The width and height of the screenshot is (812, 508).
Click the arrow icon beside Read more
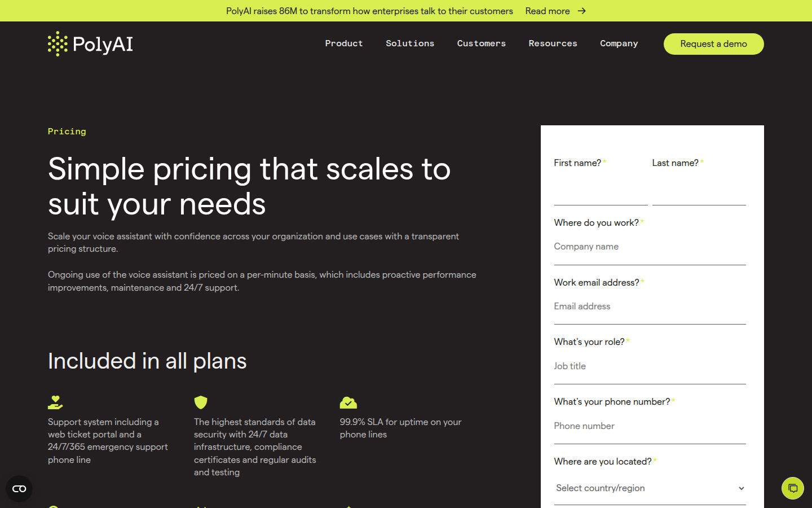pos(582,11)
